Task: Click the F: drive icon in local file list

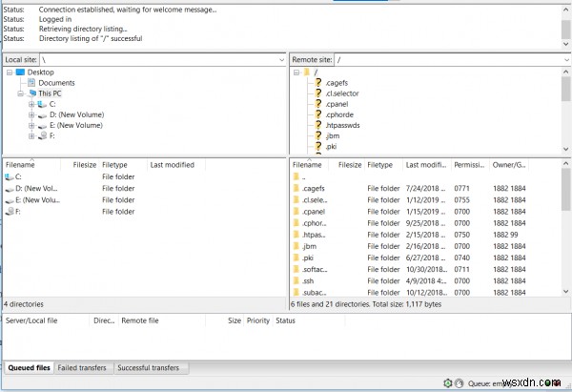Action: coord(10,211)
